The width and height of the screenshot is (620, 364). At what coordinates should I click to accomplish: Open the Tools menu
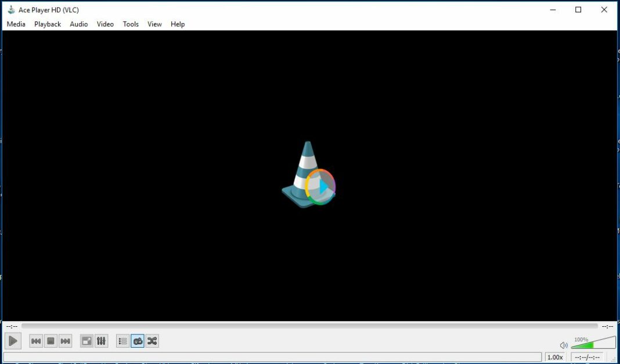pyautogui.click(x=130, y=24)
